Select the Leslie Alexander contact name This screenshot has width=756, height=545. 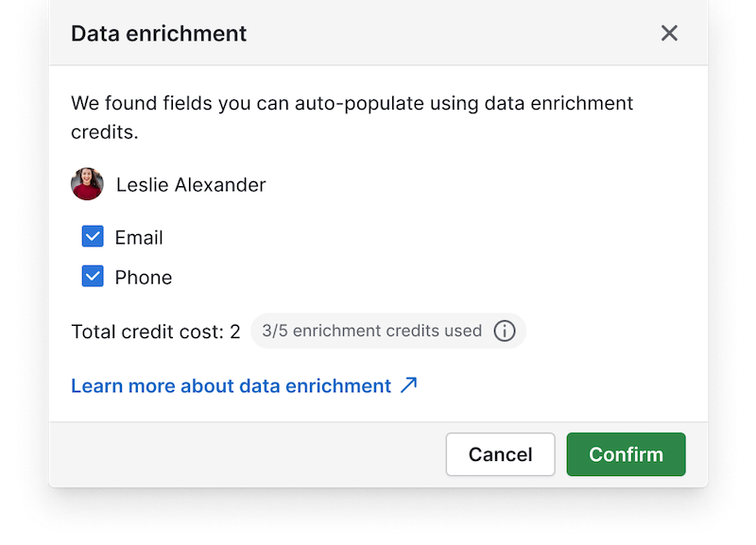[191, 184]
